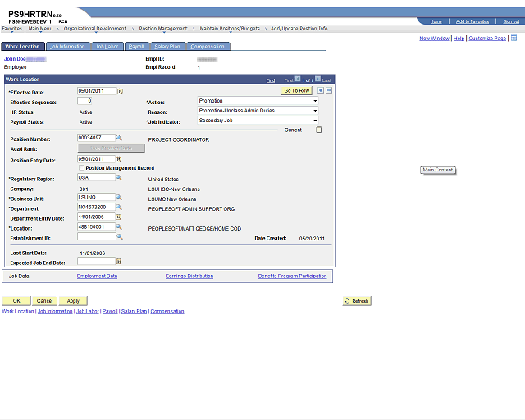Image resolution: width=525 pixels, height=420 pixels.
Task: Click the John Doe employee name link
Action: pyautogui.click(x=15, y=59)
